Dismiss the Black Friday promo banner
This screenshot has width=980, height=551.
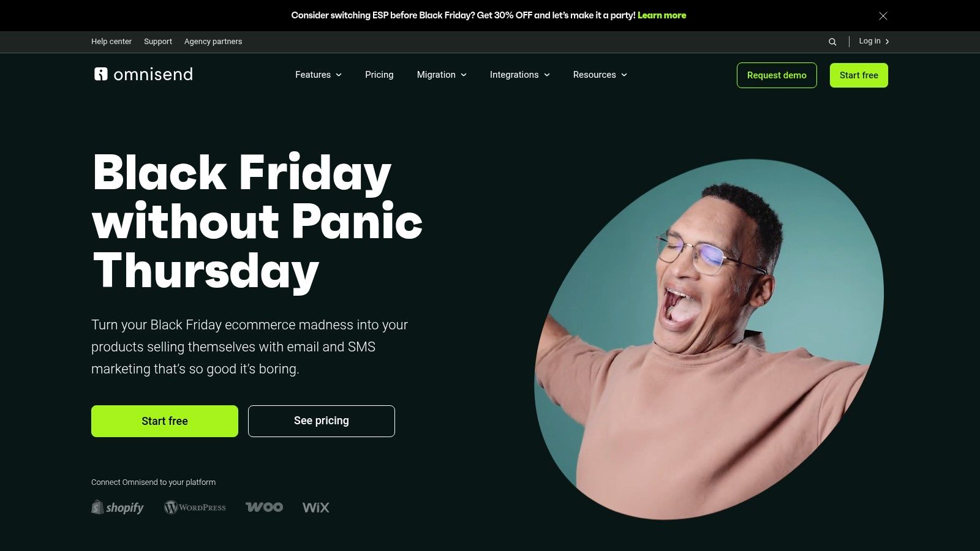click(x=883, y=16)
